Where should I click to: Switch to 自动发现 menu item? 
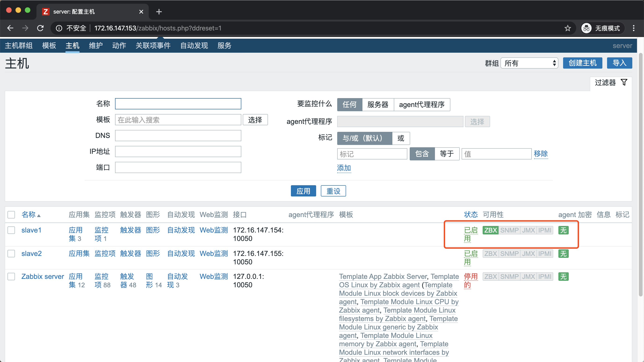click(x=194, y=46)
